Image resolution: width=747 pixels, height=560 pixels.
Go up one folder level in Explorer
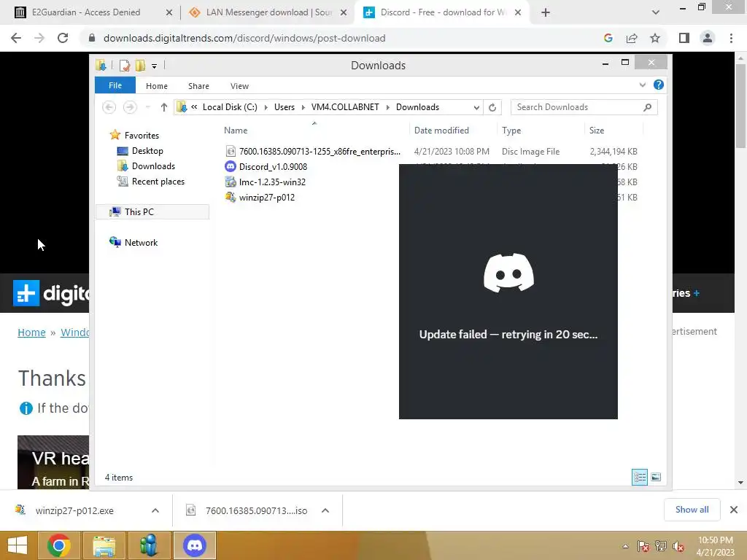pyautogui.click(x=164, y=107)
